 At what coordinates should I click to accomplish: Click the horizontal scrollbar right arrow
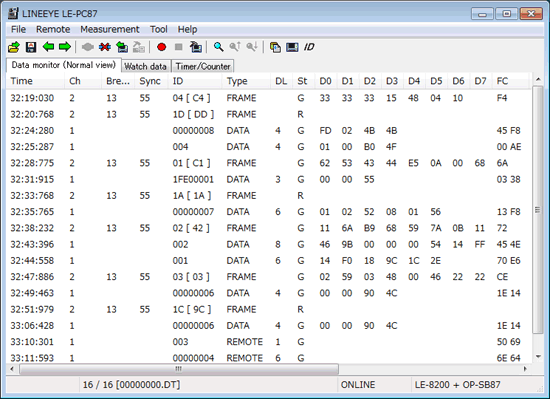[x=525, y=369]
